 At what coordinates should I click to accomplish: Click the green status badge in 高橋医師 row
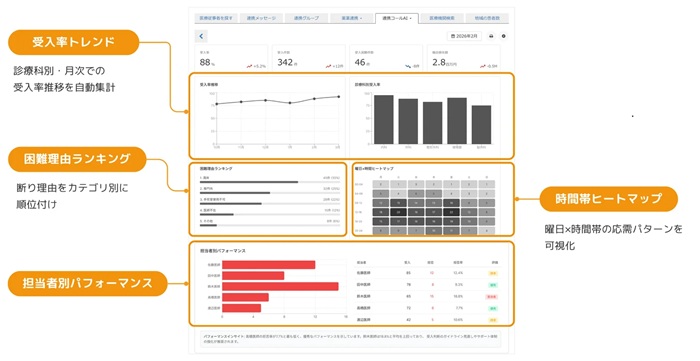click(x=493, y=308)
